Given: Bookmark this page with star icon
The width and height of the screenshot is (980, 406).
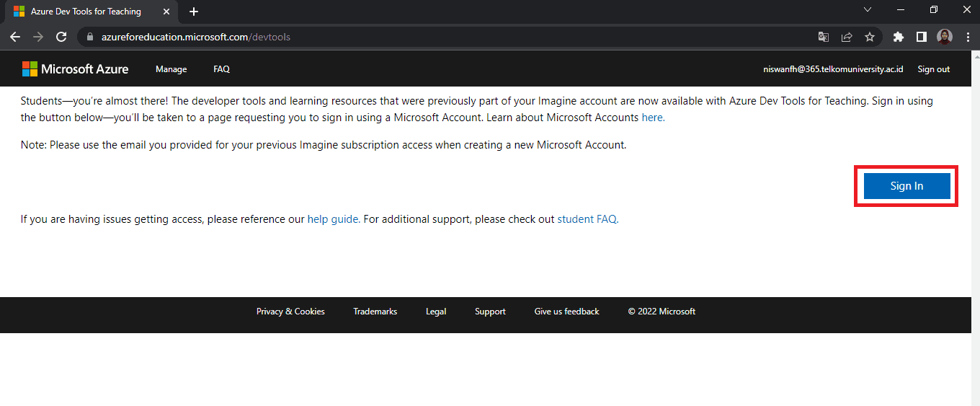Looking at the screenshot, I should point(870,37).
